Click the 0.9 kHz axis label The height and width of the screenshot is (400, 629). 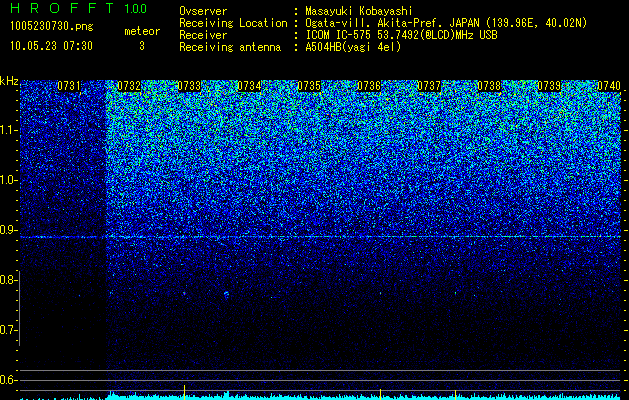[x=7, y=230]
